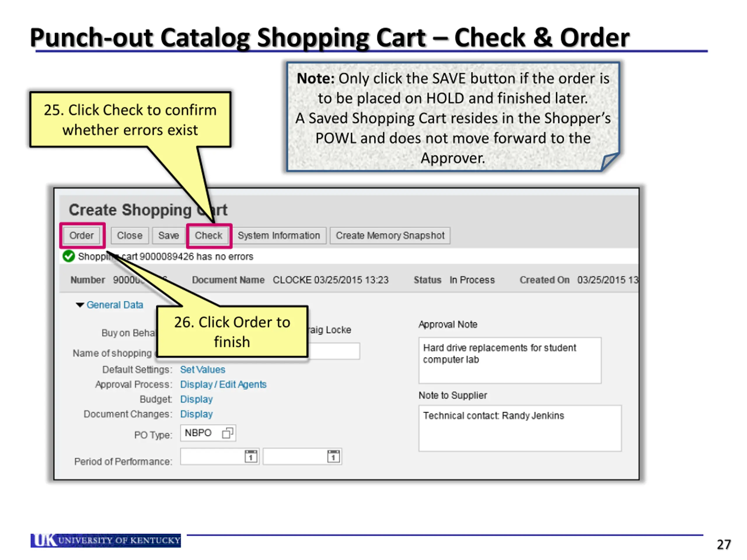Open Display / Edit Agents link
This screenshot has width=747, height=560.
(x=223, y=384)
